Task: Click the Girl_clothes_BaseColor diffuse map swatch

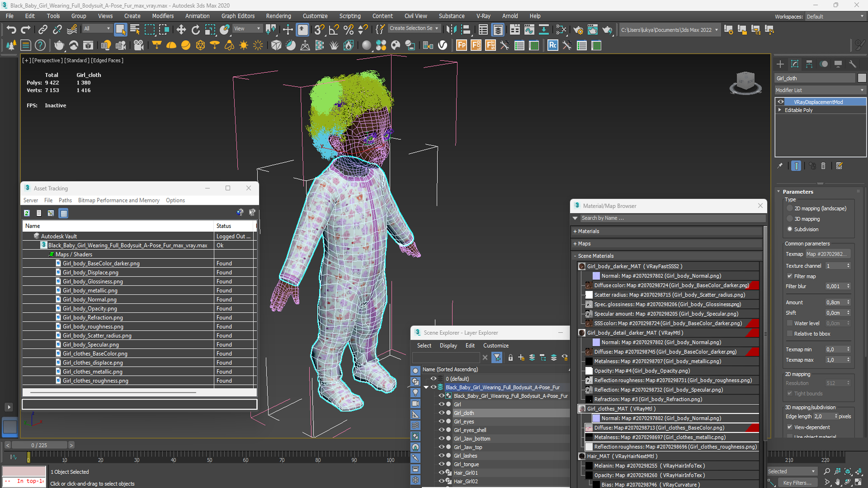Action: pos(589,427)
